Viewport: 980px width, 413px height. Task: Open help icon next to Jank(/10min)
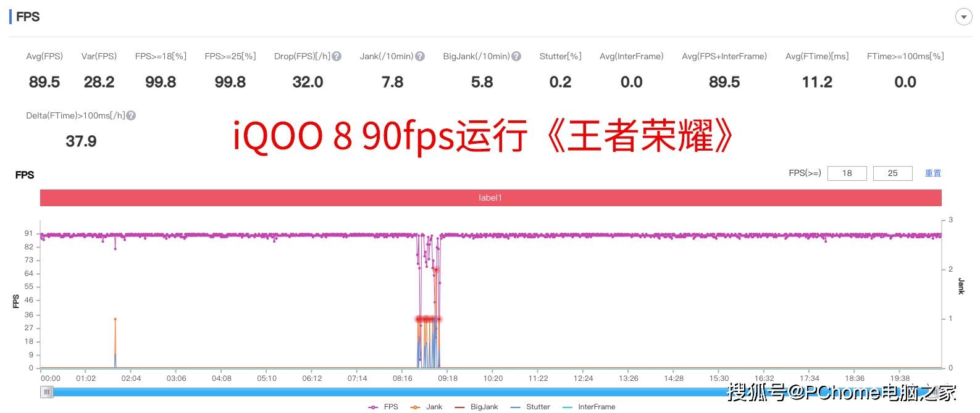click(420, 56)
